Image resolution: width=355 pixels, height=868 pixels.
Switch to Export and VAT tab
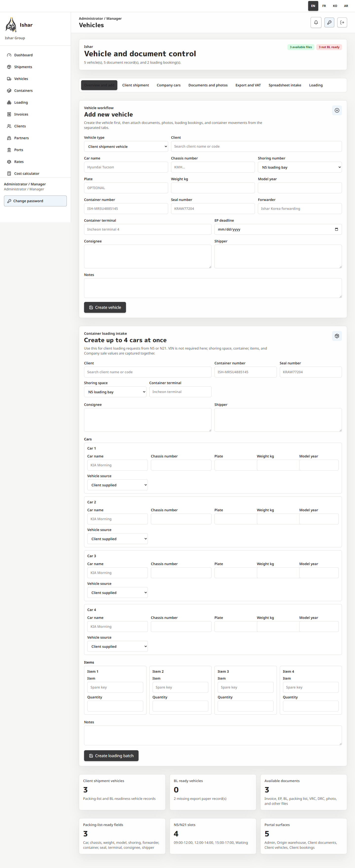coord(248,85)
